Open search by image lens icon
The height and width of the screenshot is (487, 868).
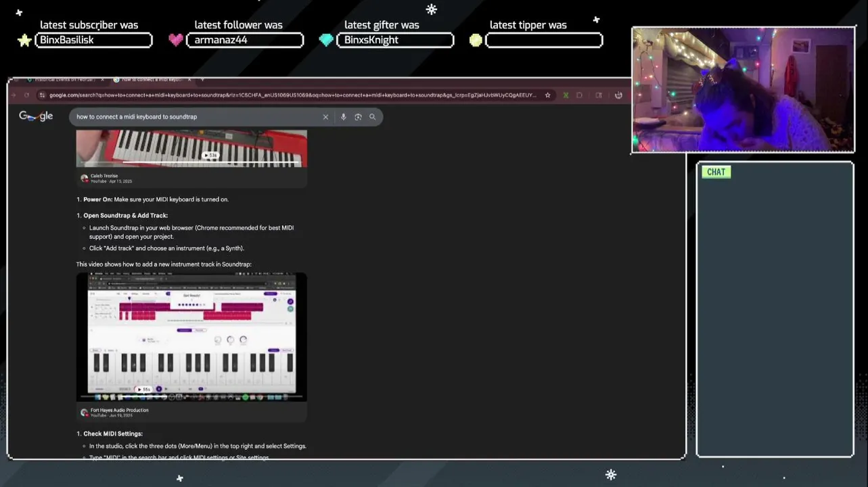point(358,117)
